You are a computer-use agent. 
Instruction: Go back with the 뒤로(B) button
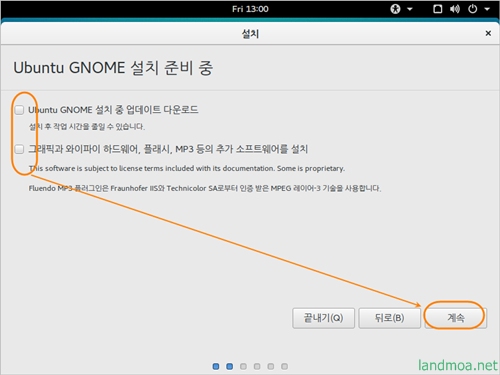pos(389,318)
